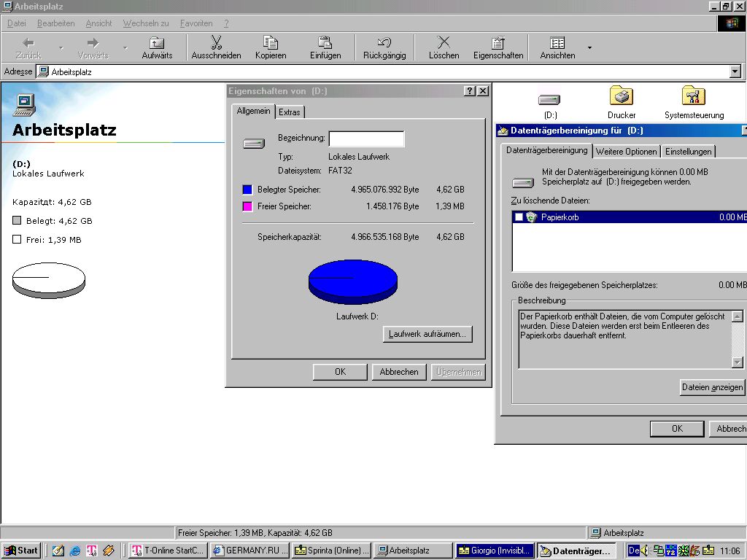Click the Kopieren toolbar icon
The image size is (747, 560).
click(271, 43)
